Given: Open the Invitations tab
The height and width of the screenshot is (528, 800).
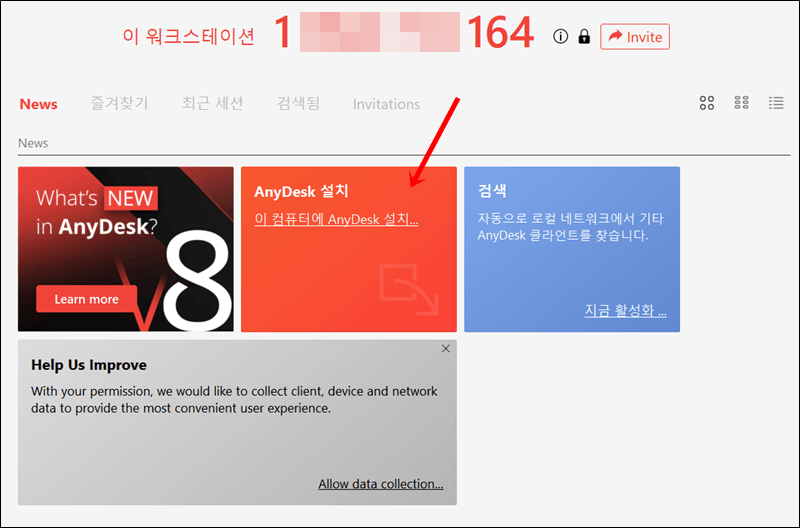Looking at the screenshot, I should pyautogui.click(x=386, y=104).
